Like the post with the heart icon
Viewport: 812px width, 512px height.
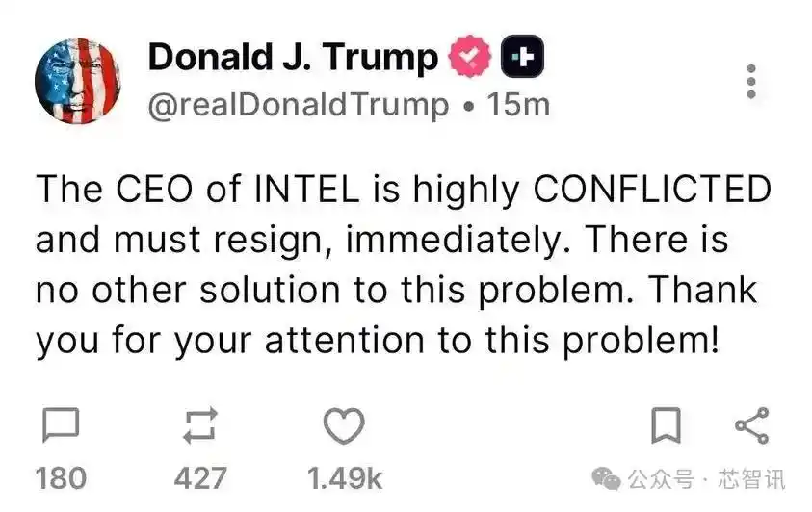(344, 425)
